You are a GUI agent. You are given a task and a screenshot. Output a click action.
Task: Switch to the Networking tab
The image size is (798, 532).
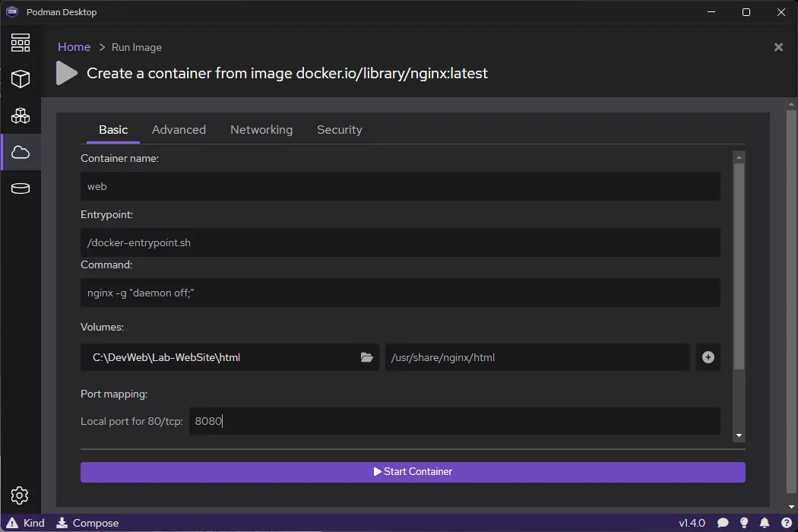tap(261, 130)
